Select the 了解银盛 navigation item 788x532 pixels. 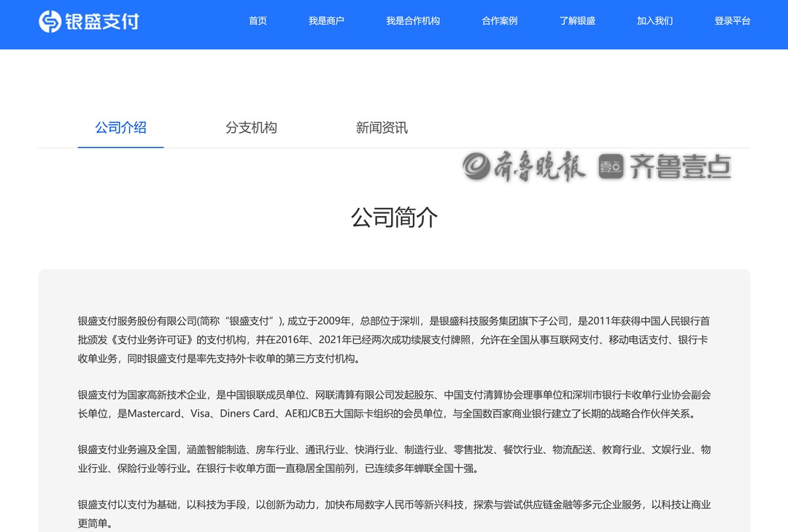[x=577, y=21]
